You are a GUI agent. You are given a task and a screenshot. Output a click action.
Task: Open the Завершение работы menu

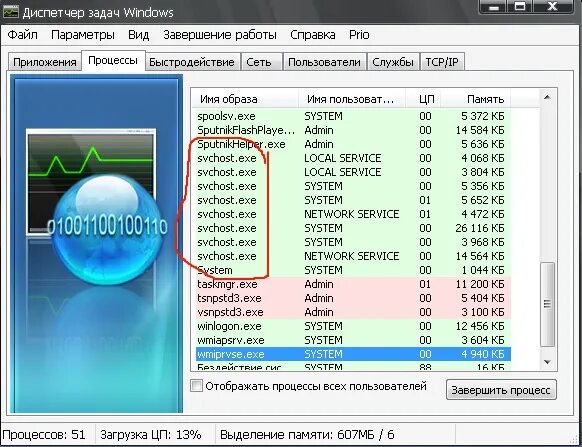(x=220, y=35)
